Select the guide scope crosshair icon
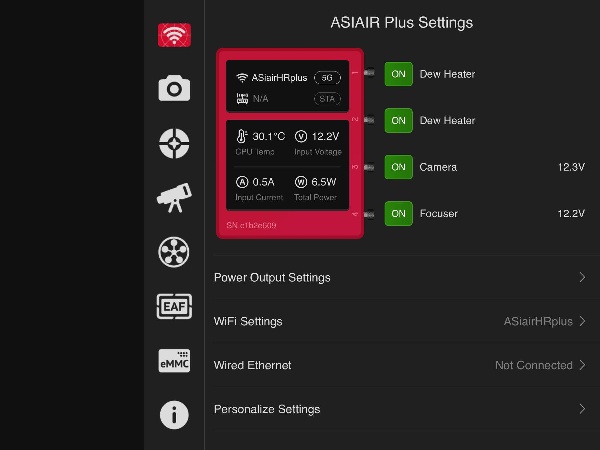 pos(174,143)
